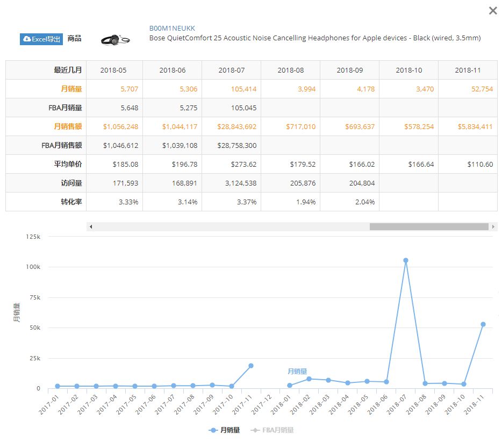Click the 2018-02 chart data point
Image resolution: width=502 pixels, height=448 pixels.
pos(309,379)
